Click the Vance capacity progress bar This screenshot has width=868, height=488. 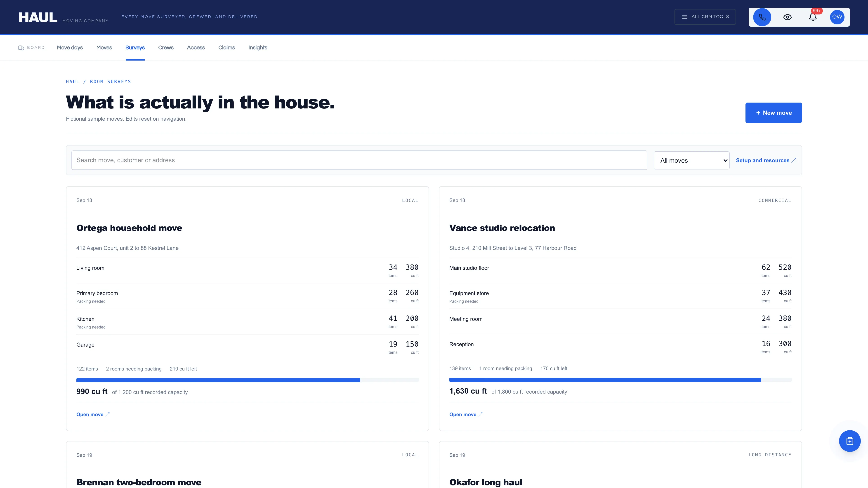click(620, 380)
